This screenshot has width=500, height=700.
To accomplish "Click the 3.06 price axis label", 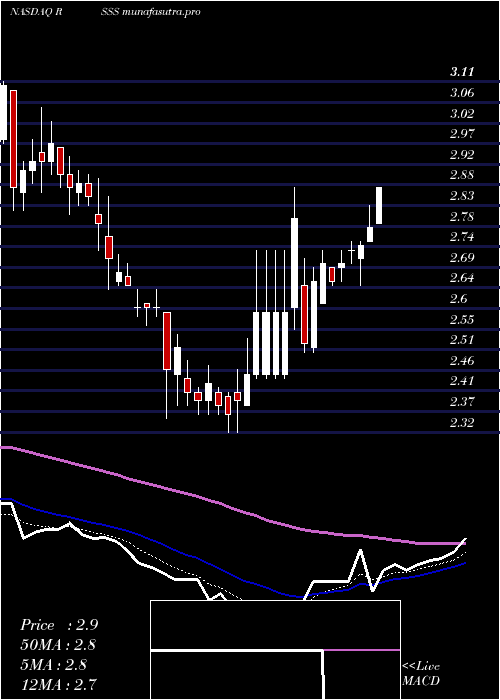I will click(462, 93).
